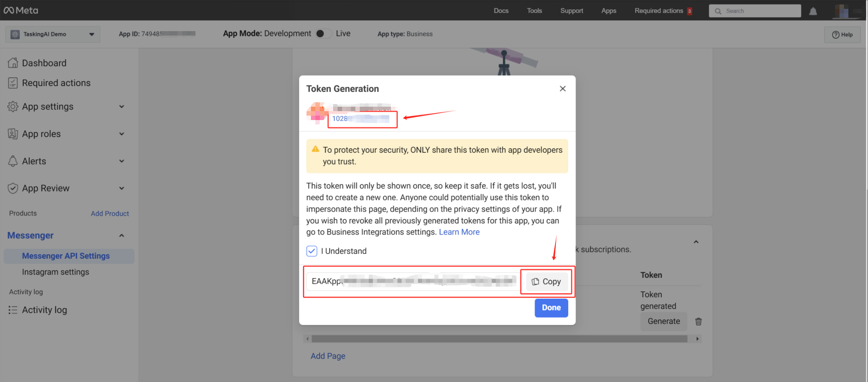Click the Copy clipboard icon

click(x=535, y=282)
